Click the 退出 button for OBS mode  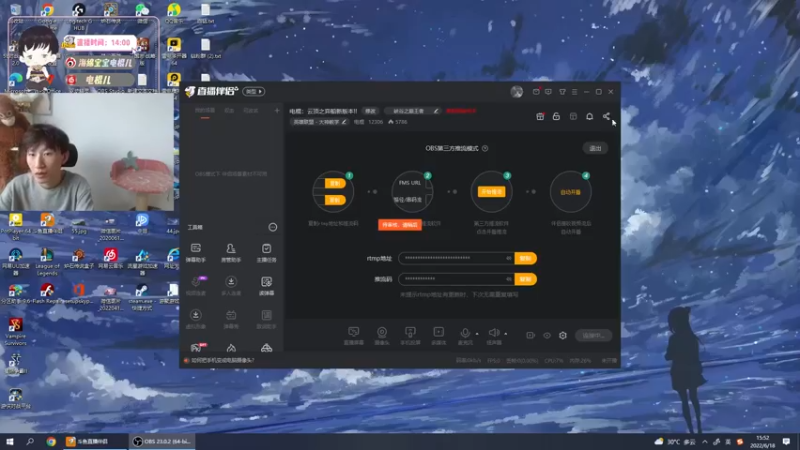(x=595, y=148)
